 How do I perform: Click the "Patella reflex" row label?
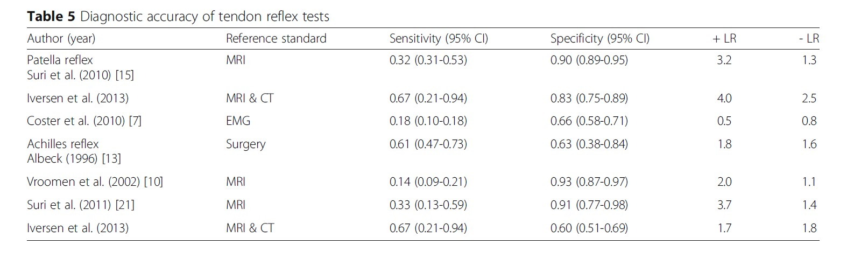60,60
